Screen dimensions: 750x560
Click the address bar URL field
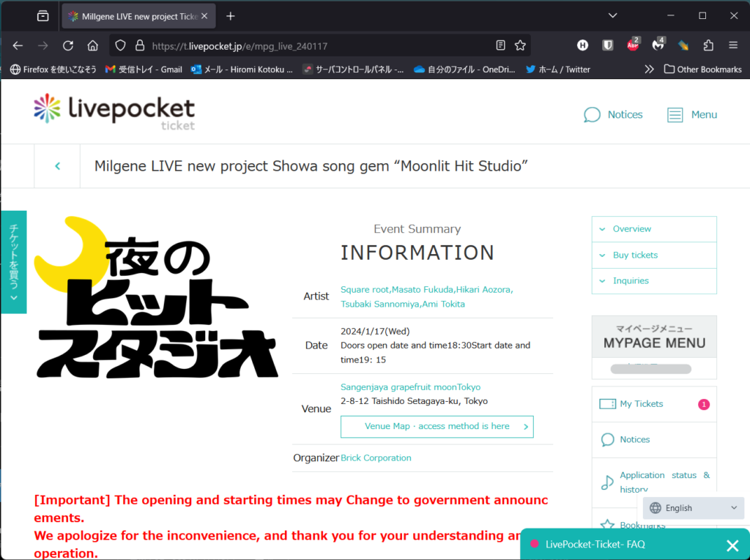pyautogui.click(x=315, y=45)
